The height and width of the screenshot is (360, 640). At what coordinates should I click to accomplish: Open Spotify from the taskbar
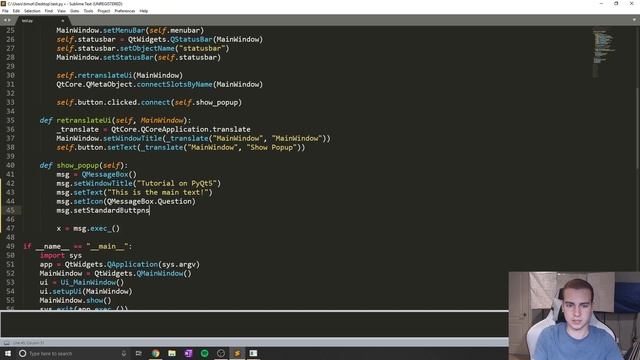[204, 353]
